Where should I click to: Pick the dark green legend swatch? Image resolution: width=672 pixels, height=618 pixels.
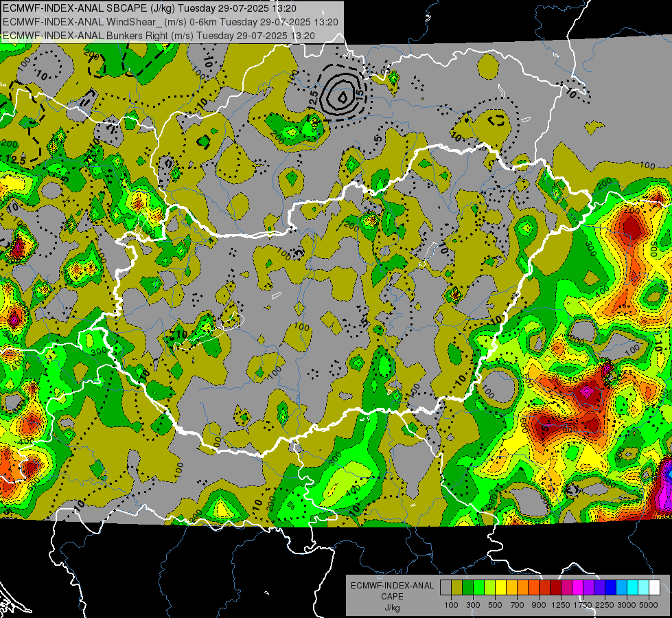tap(467, 588)
